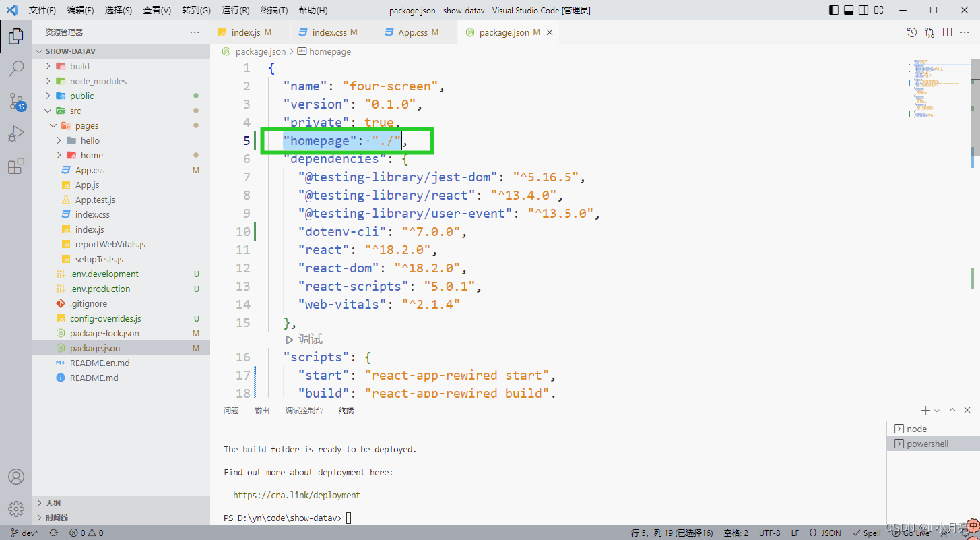Open the 帮助(H) menu
Image resolution: width=980 pixels, height=540 pixels.
pos(313,10)
